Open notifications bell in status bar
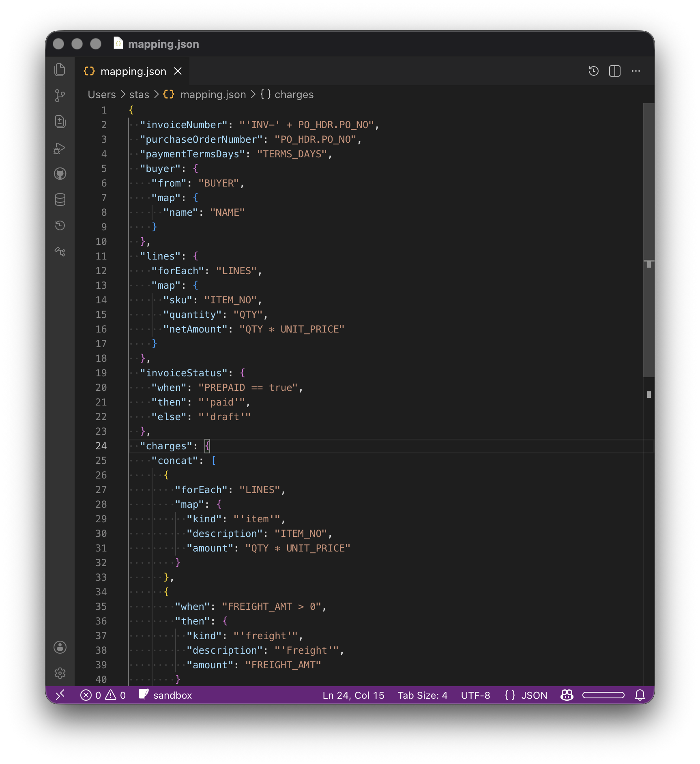Screen dimensions: 700x764 [x=640, y=695]
